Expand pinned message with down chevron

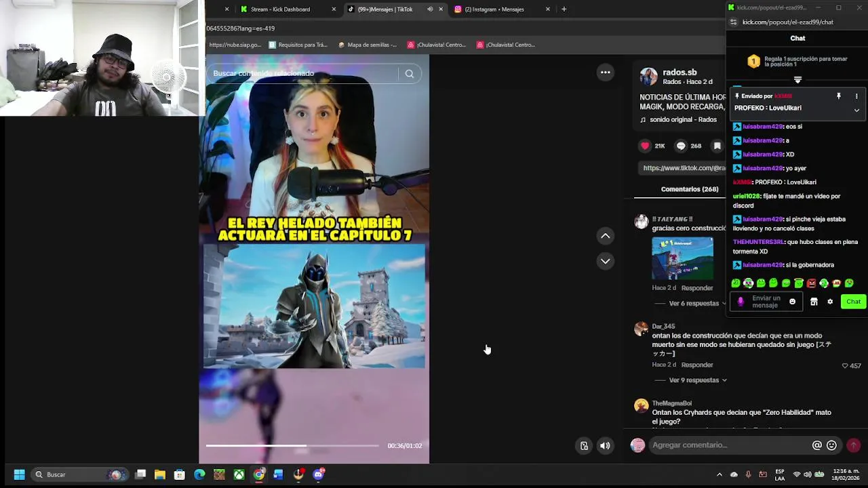pyautogui.click(x=856, y=110)
